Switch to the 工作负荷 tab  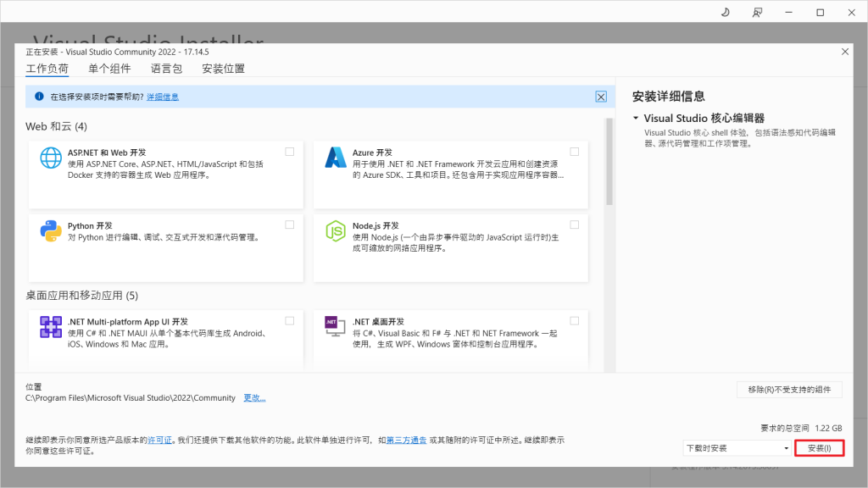47,69
